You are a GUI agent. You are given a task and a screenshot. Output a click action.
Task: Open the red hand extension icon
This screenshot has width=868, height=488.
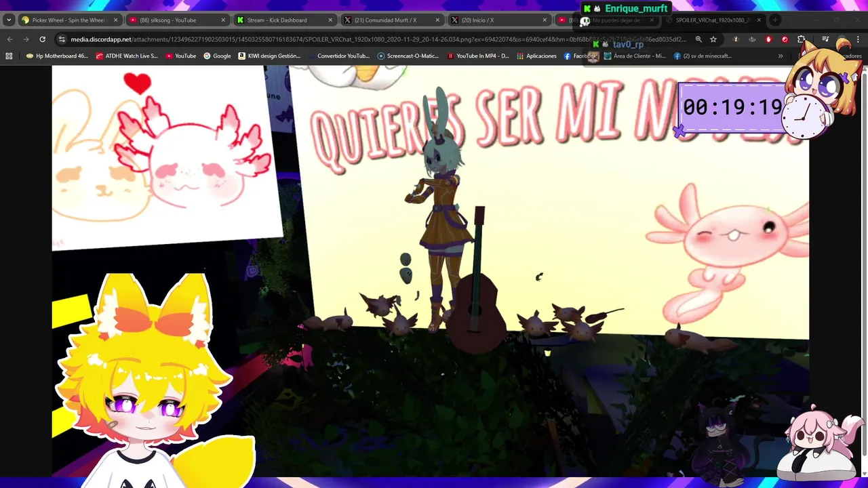click(x=768, y=39)
